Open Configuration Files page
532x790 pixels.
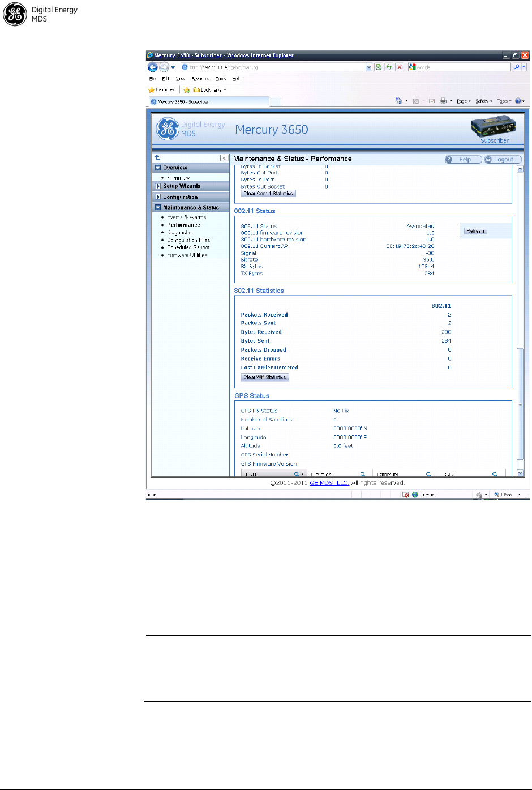[x=188, y=240]
